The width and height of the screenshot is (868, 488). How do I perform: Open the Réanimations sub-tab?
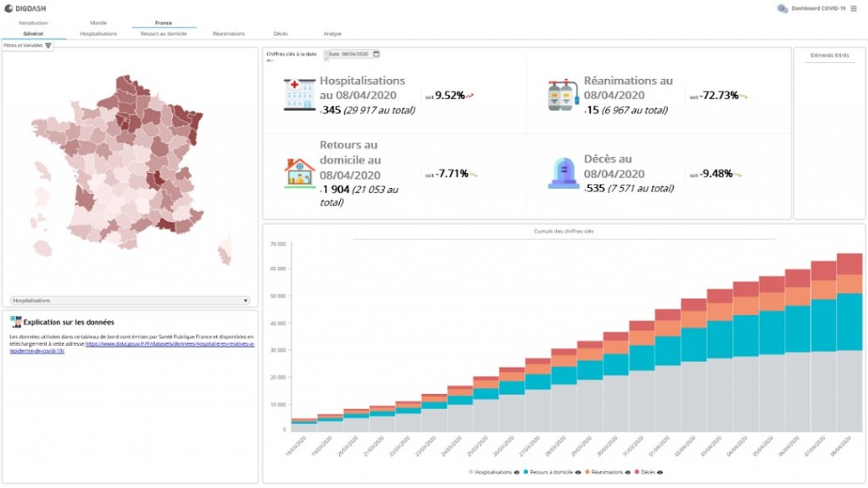click(x=229, y=34)
